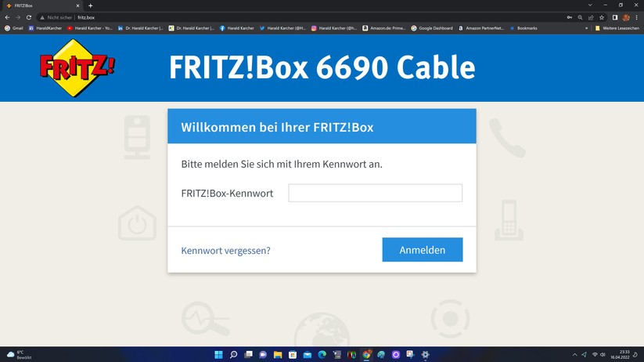The image size is (644, 362).
Task: Open the saved passwords key icon
Action: (569, 17)
